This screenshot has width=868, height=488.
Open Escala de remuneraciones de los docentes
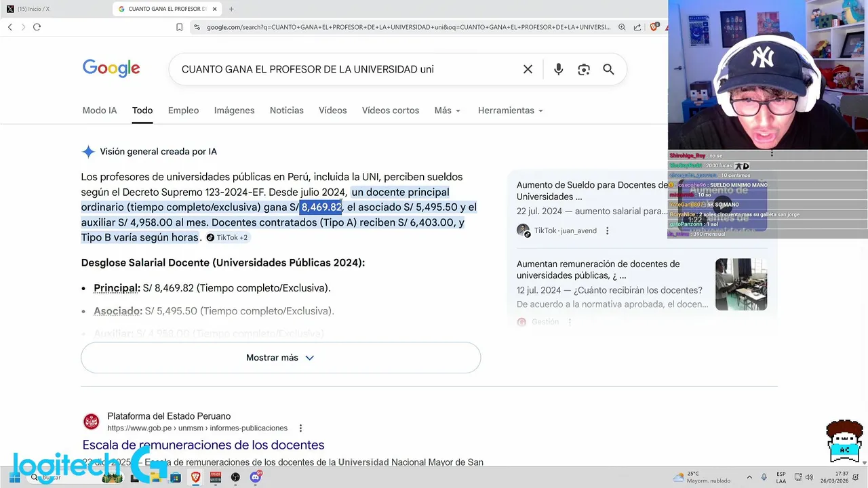pyautogui.click(x=203, y=445)
